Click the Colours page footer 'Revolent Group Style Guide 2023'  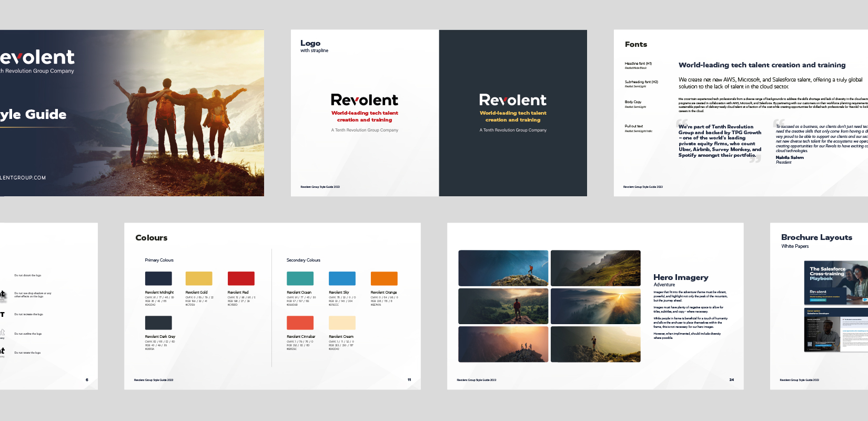(x=154, y=380)
